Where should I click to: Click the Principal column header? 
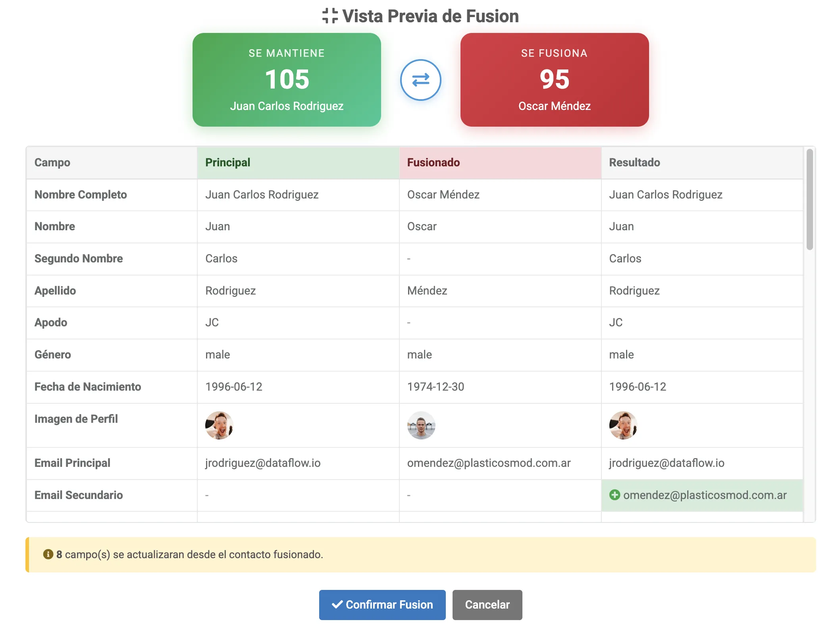[x=298, y=163]
